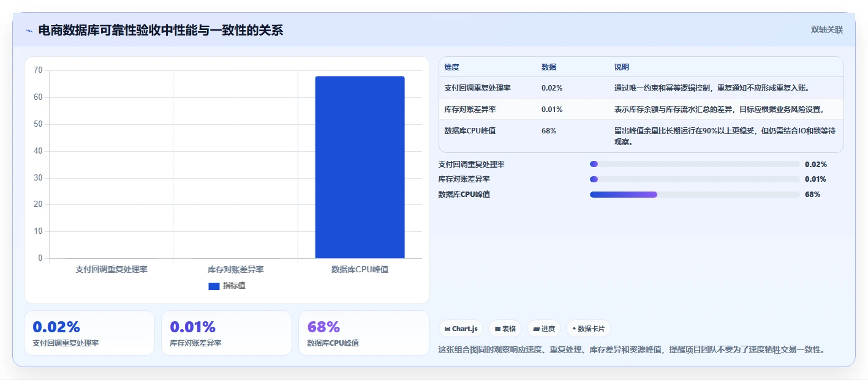This screenshot has height=380, width=868.
Task: Click the description starting 通过唯一约束和幂等逻辑控制
Action: pyautogui.click(x=712, y=88)
